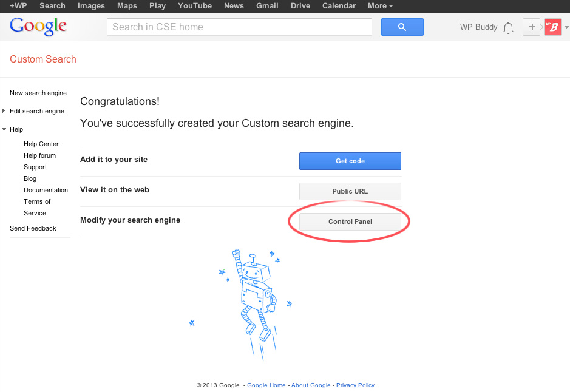Click Send Feedback in the sidebar
Image resolution: width=570 pixels, height=392 pixels.
tap(33, 228)
